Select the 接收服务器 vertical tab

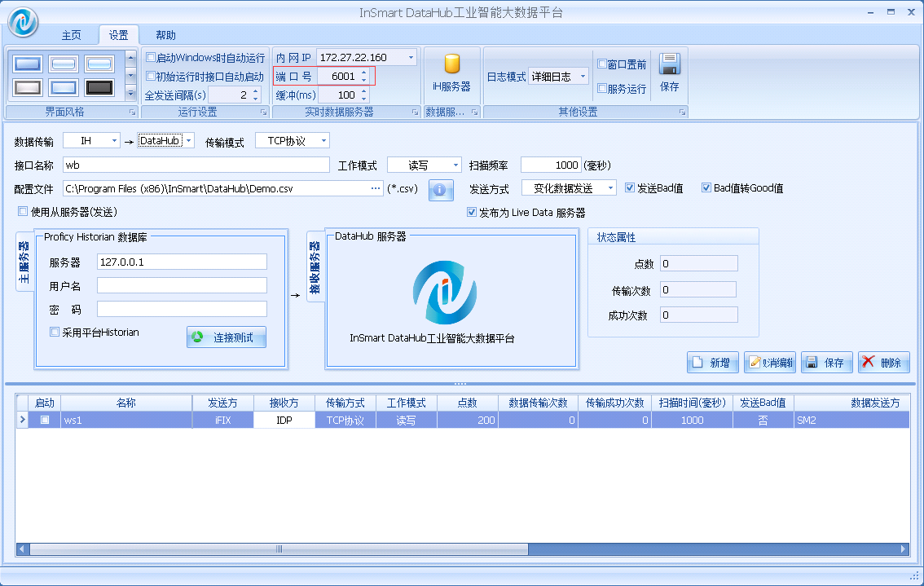click(x=315, y=267)
